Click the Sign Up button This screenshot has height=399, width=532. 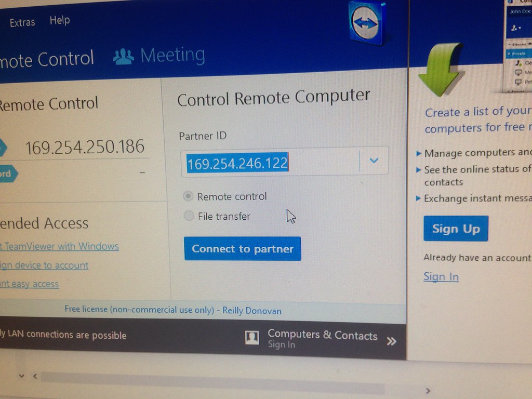coord(456,229)
